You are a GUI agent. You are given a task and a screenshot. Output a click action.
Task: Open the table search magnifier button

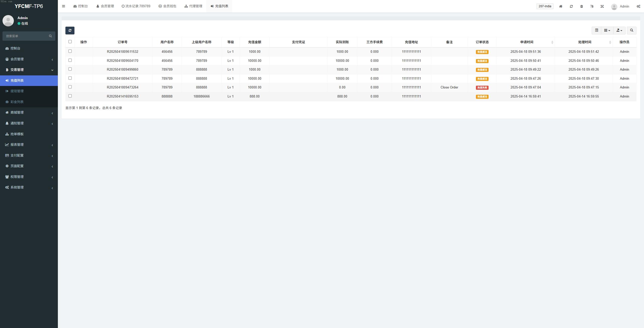(631, 30)
